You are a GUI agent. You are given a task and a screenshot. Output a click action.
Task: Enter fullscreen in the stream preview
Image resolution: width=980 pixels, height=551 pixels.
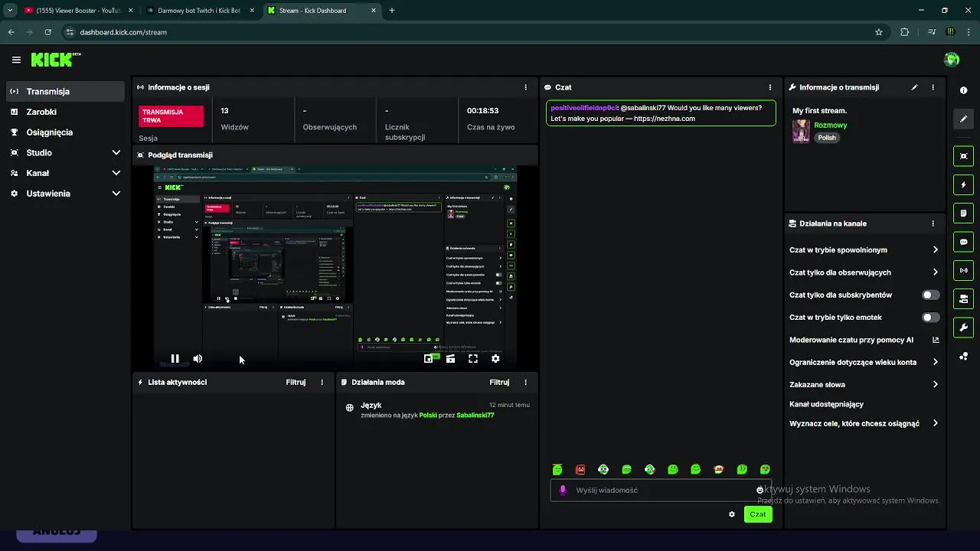(473, 358)
